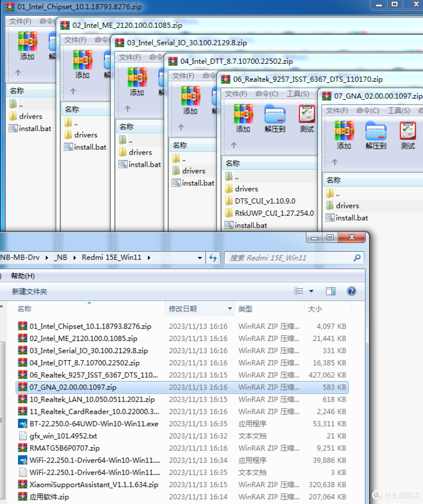Go up one level in 07_GNA window
Screen dimensions: 423x504
334,162
